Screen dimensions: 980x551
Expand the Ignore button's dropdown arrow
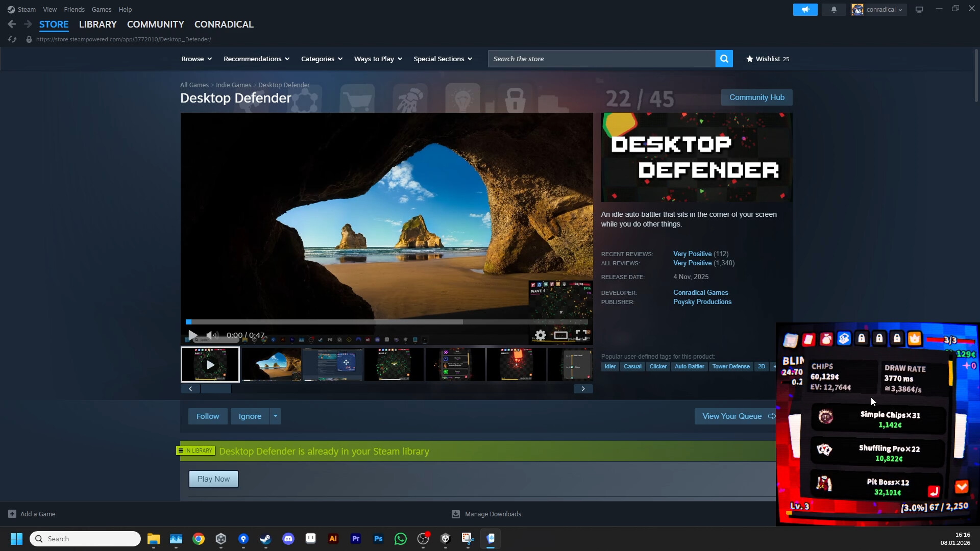275,416
